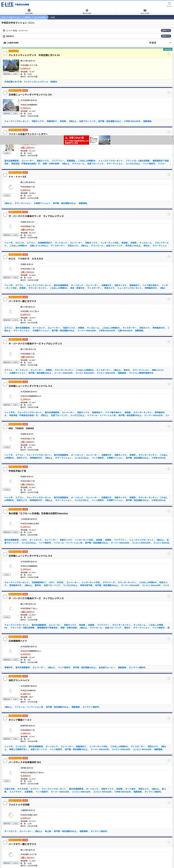The image size is (174, 868).
Task: Open the 日本橋蛎崎ハイツ listing title
Action: pyautogui.click(x=18, y=641)
